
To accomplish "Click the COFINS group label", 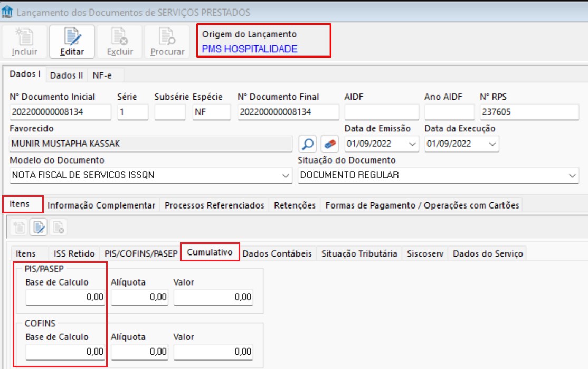I will coord(40,323).
